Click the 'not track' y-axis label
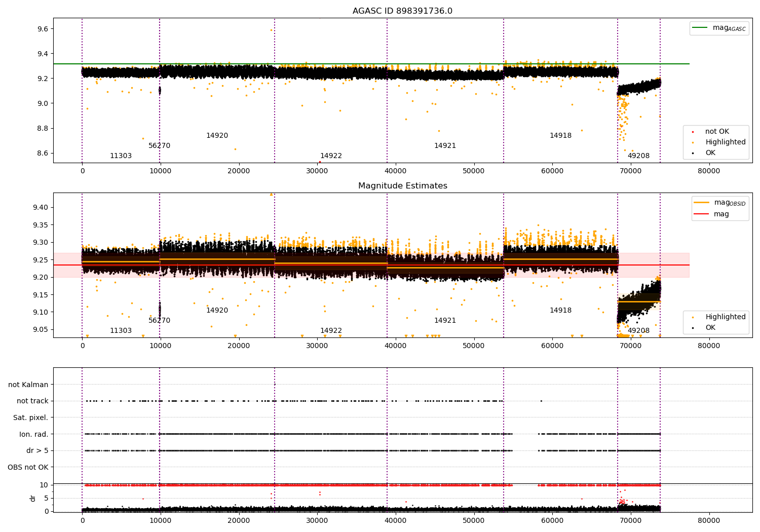The width and height of the screenshot is (760, 532). (x=32, y=401)
